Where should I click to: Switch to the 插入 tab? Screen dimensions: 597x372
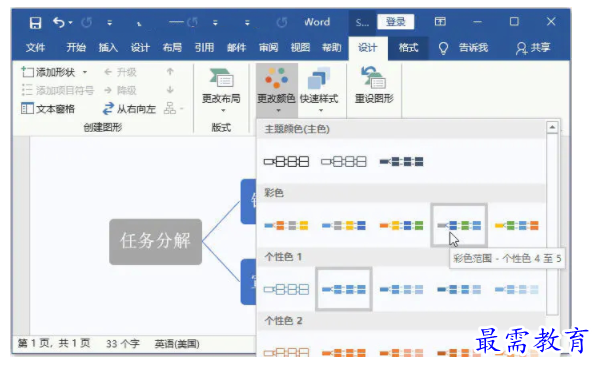(x=108, y=48)
